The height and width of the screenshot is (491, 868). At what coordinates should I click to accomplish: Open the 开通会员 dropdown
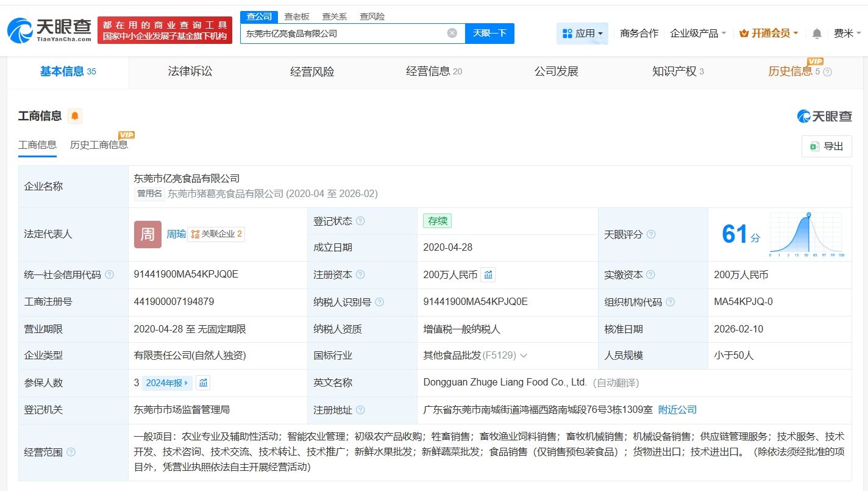click(769, 34)
